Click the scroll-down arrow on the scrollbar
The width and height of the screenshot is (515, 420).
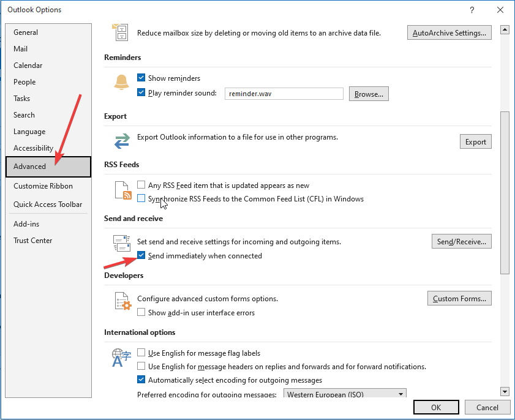pos(505,391)
